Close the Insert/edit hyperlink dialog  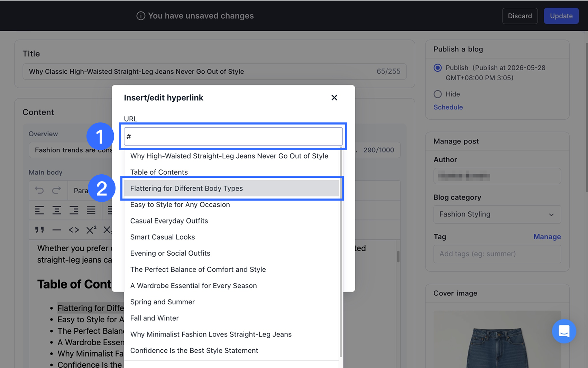tap(334, 98)
